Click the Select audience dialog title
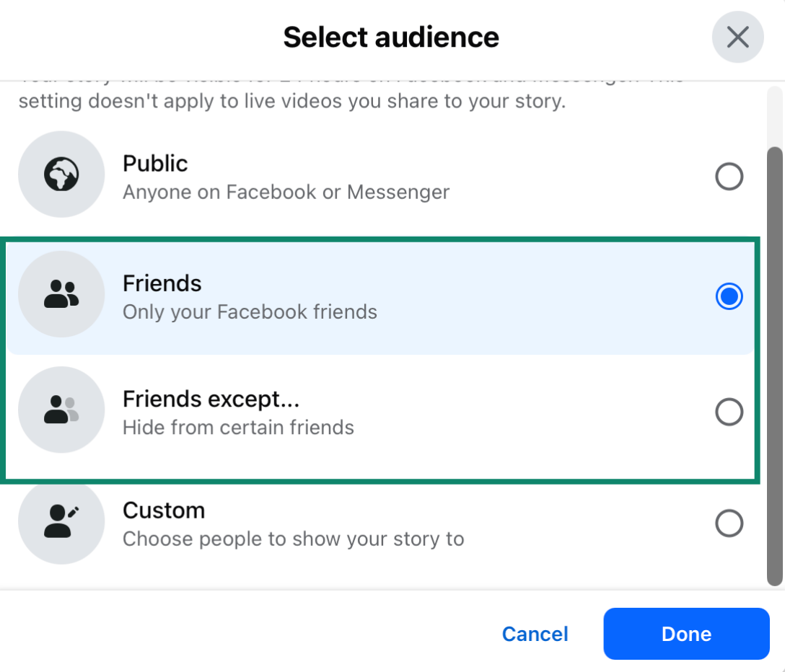 click(390, 36)
